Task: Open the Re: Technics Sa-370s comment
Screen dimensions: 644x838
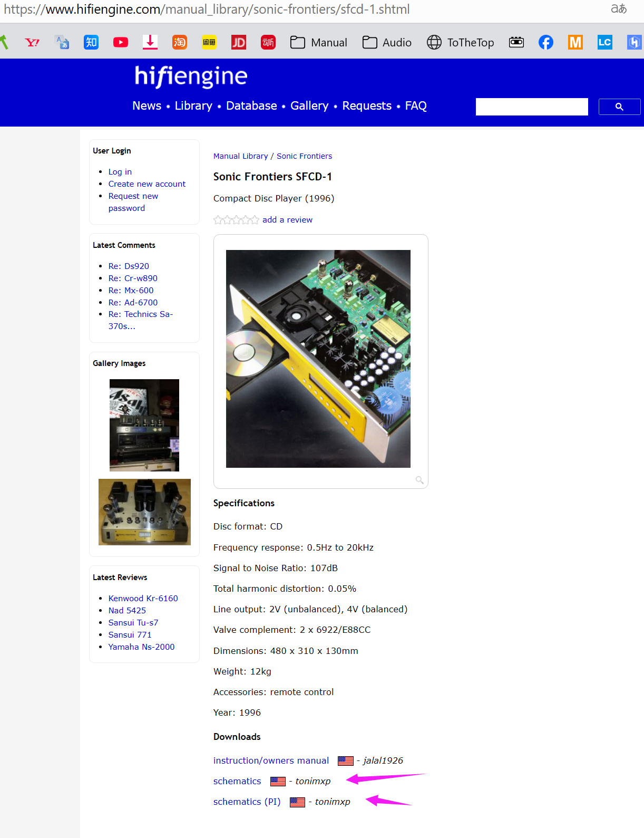Action: 141,320
